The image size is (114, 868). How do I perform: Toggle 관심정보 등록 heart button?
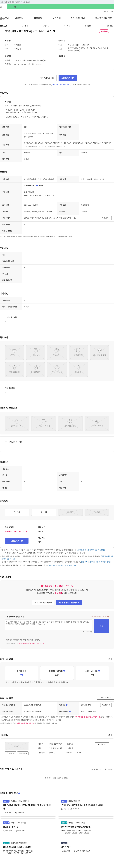(x=47, y=78)
